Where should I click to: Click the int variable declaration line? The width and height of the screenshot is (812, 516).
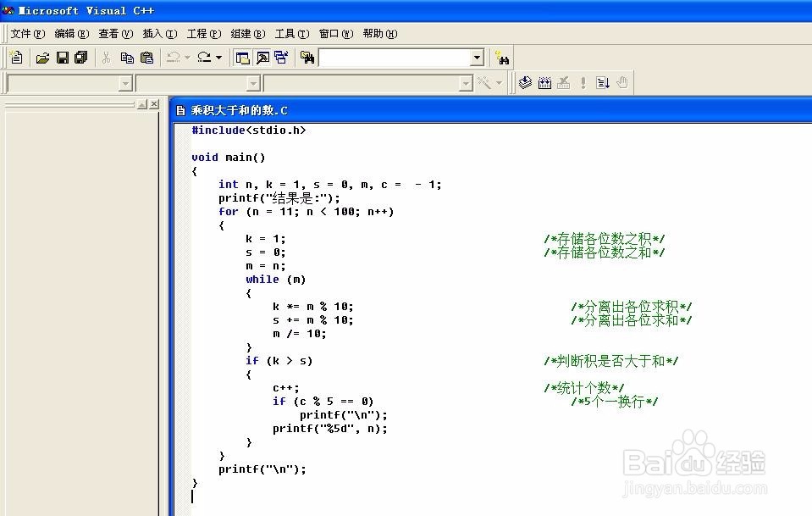[330, 185]
